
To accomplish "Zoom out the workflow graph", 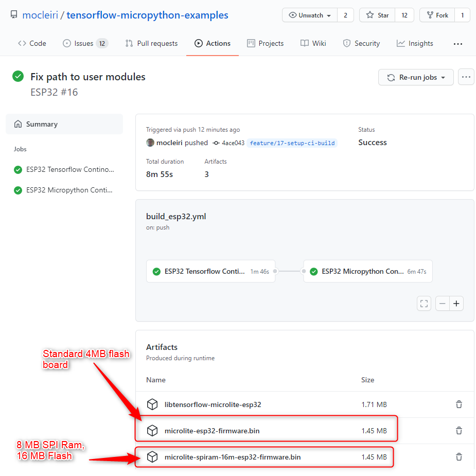I will [x=443, y=304].
